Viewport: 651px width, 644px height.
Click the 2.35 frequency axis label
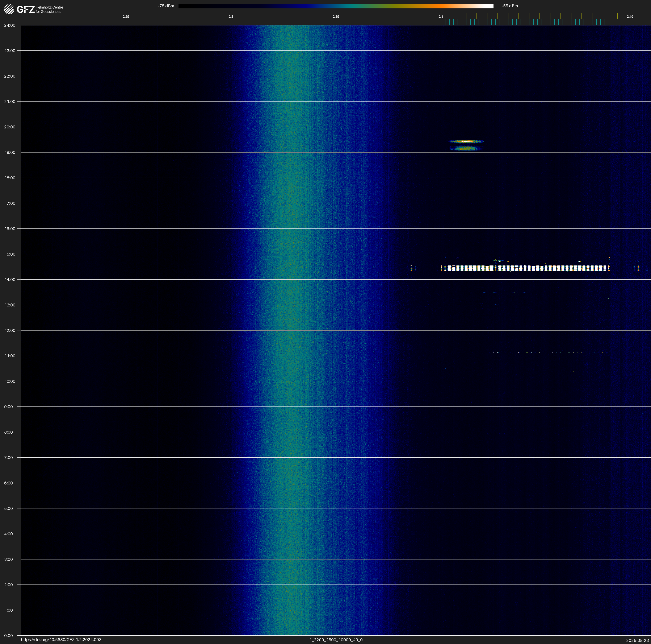[336, 17]
